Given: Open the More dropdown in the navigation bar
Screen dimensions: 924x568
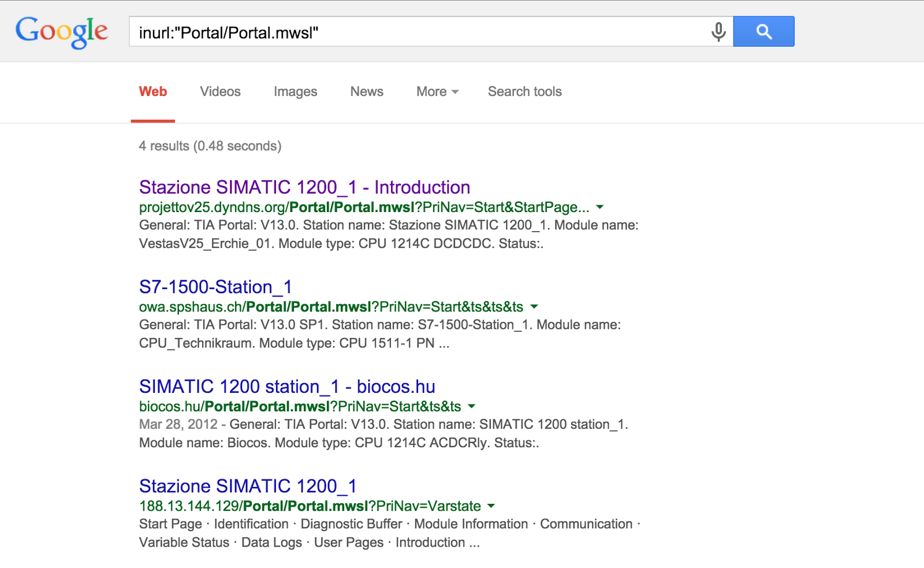Looking at the screenshot, I should pyautogui.click(x=435, y=91).
